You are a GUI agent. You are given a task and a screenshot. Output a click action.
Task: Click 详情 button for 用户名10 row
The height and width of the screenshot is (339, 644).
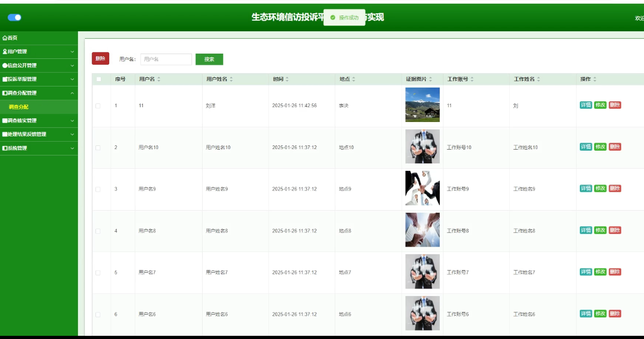586,147
